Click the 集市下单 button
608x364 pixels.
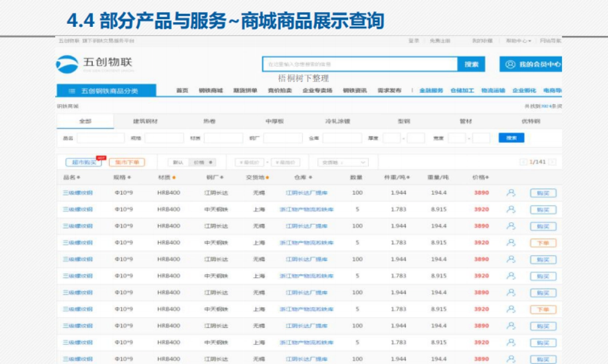tap(126, 161)
